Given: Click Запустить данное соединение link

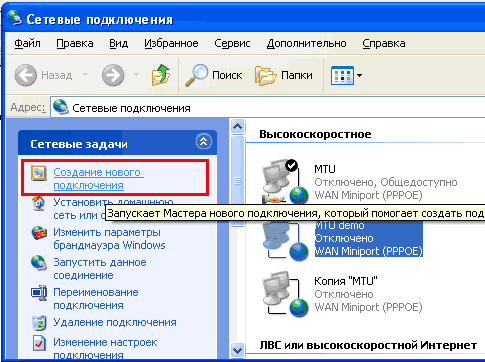Looking at the screenshot, I should [100, 269].
